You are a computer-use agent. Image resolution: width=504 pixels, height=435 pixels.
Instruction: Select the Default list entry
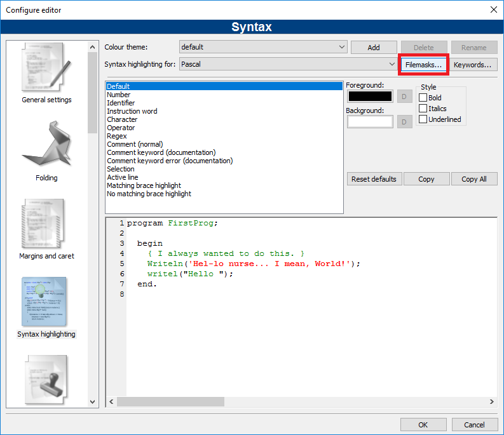224,86
